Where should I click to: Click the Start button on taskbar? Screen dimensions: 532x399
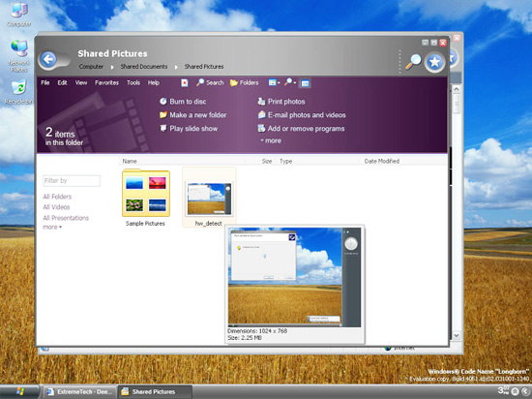19,391
